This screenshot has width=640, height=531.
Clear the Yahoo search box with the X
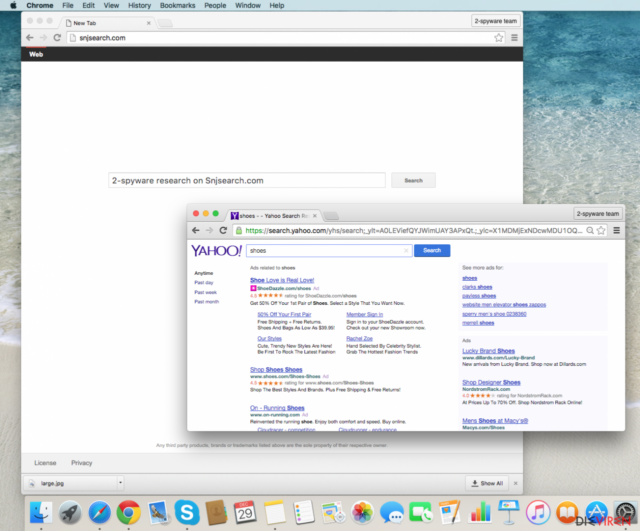pyautogui.click(x=406, y=251)
